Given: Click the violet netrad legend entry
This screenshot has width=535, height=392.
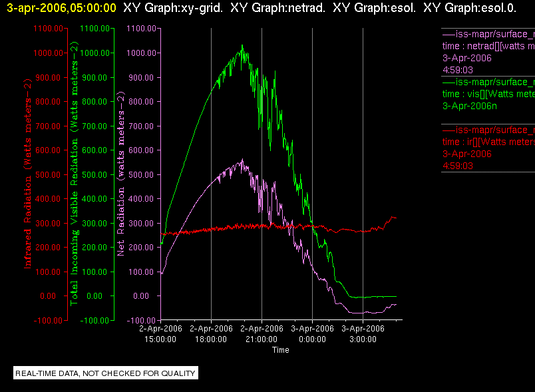Looking at the screenshot, I should coord(488,52).
